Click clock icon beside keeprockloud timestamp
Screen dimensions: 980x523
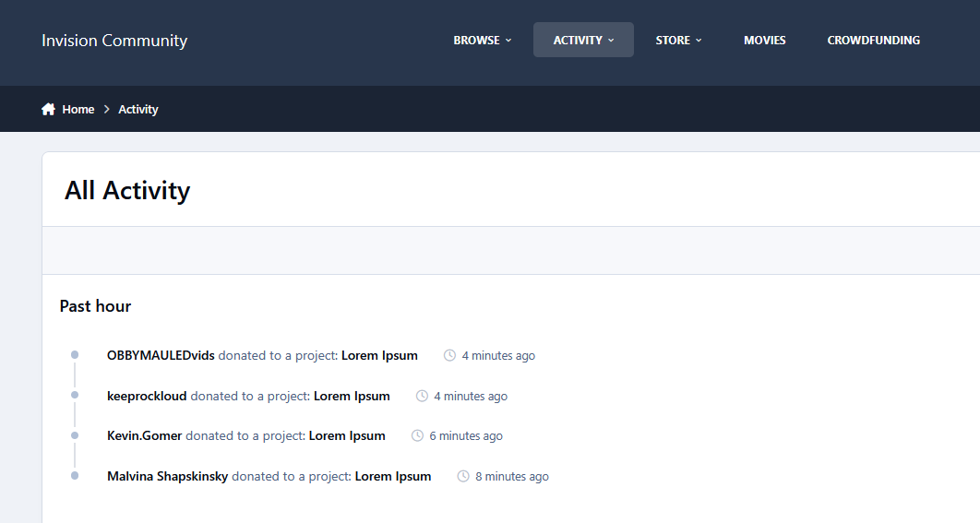tap(422, 396)
